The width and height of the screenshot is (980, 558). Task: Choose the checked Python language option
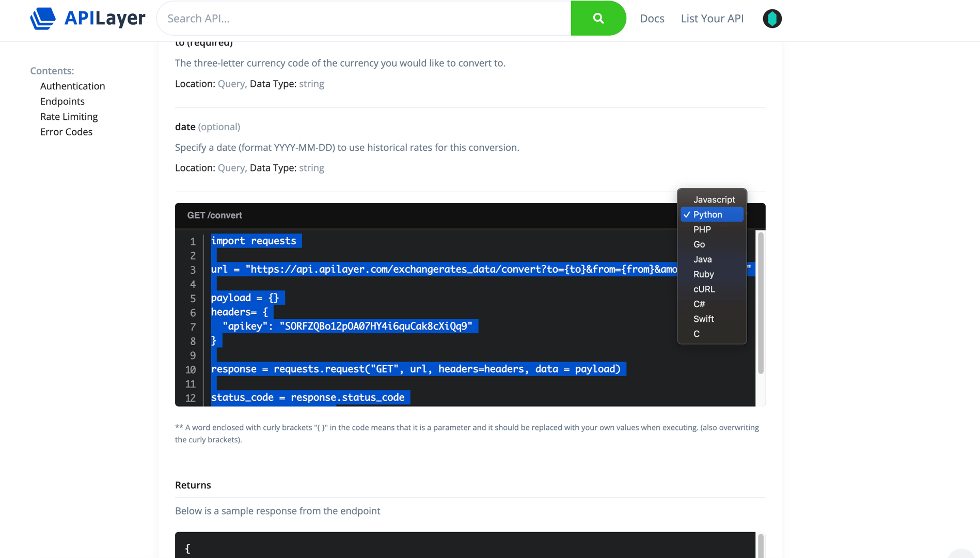(x=712, y=214)
